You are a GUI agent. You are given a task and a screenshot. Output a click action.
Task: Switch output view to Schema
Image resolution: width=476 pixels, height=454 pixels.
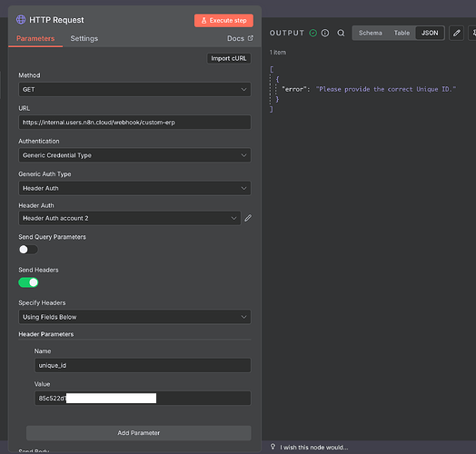370,33
